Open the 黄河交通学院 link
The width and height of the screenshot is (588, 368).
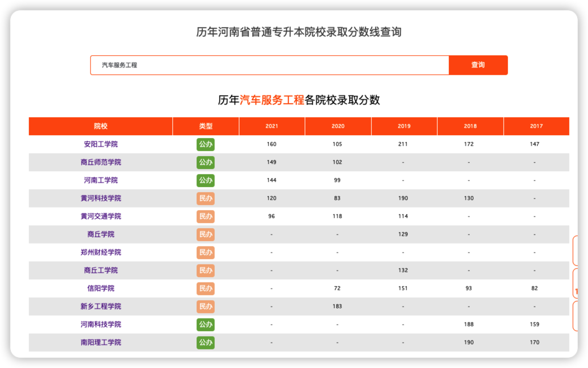100,216
